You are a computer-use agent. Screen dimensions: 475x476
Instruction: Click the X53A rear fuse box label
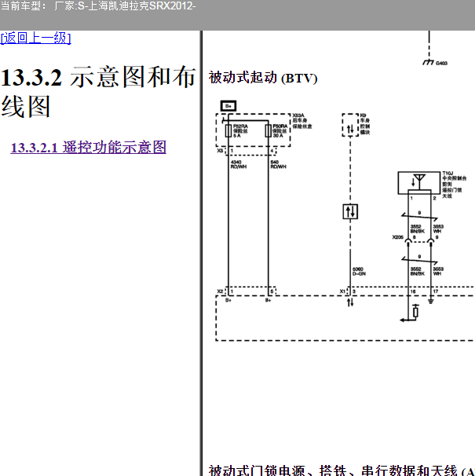[302, 121]
